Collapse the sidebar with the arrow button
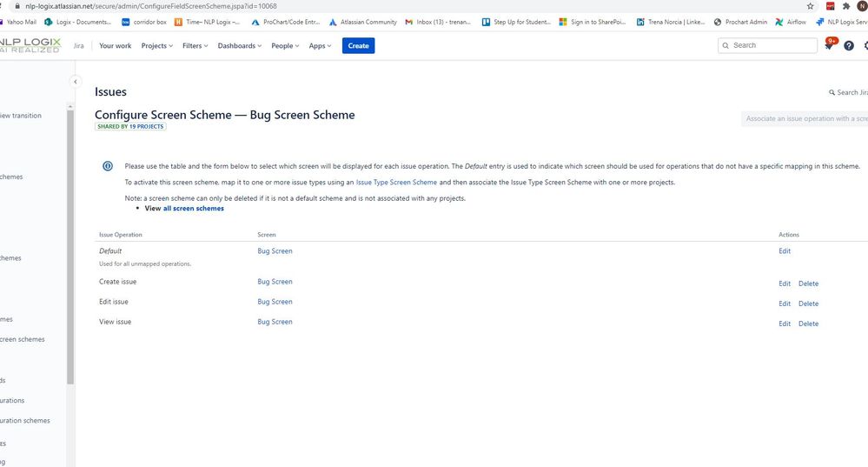The height and width of the screenshot is (467, 868). coord(76,82)
